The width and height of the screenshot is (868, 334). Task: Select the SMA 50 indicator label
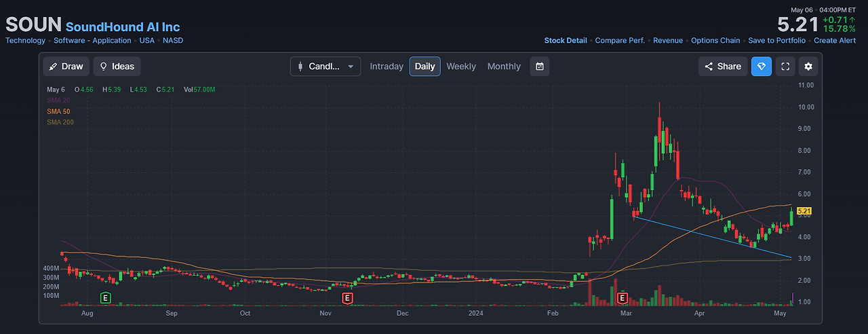point(58,111)
